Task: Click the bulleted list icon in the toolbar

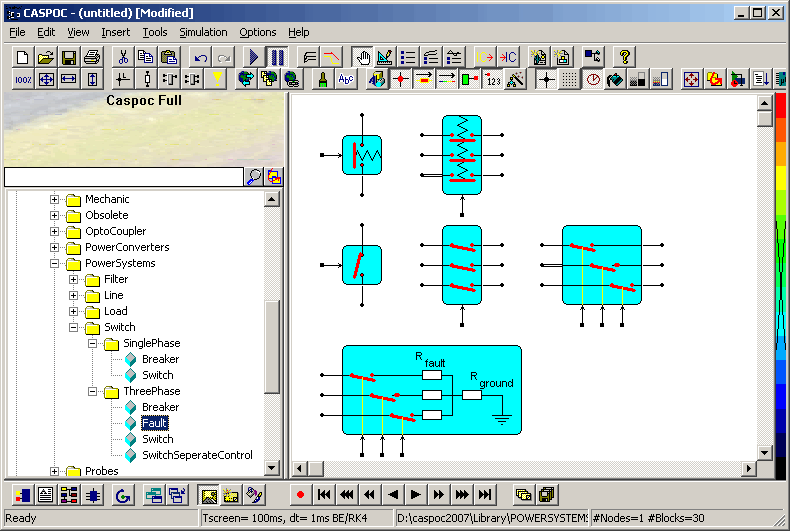Action: click(408, 57)
